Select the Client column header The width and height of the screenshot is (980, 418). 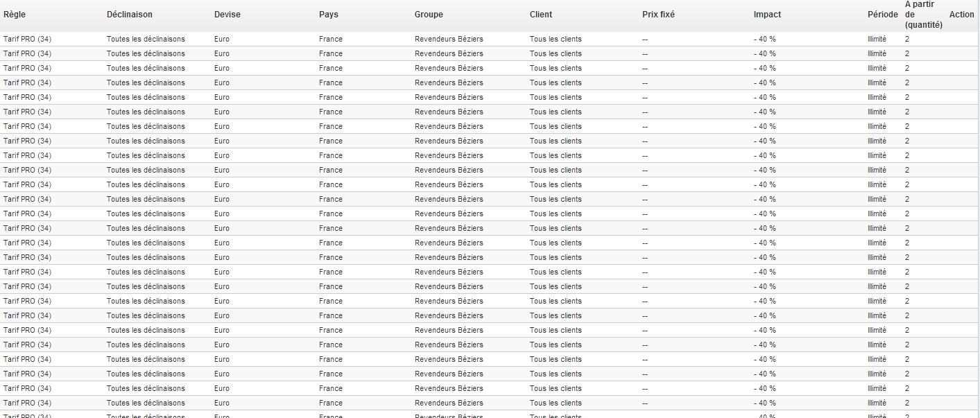pyautogui.click(x=541, y=15)
